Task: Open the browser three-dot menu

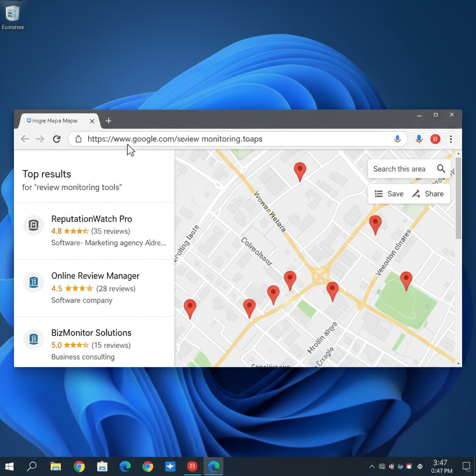Action: (x=451, y=139)
